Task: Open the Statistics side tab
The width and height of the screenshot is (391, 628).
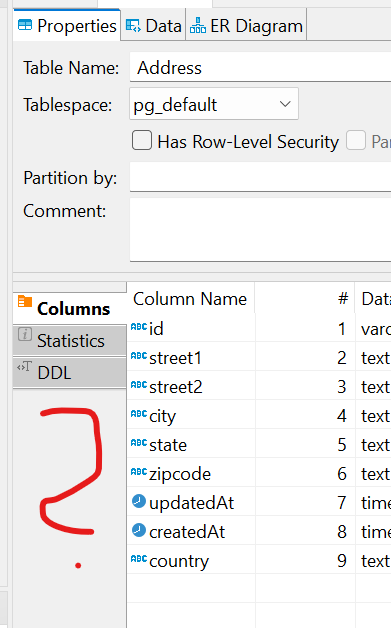Action: click(x=70, y=340)
